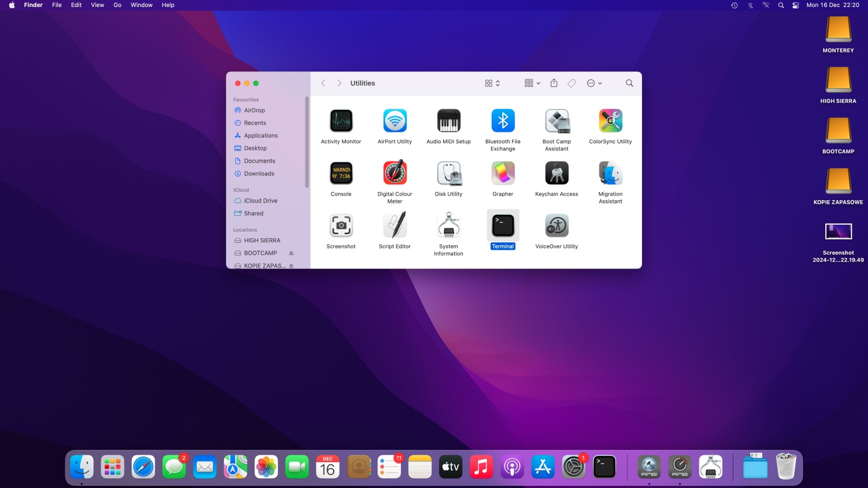Select the Digital Colour Meter icon
Image resolution: width=868 pixels, height=488 pixels.
pyautogui.click(x=395, y=173)
